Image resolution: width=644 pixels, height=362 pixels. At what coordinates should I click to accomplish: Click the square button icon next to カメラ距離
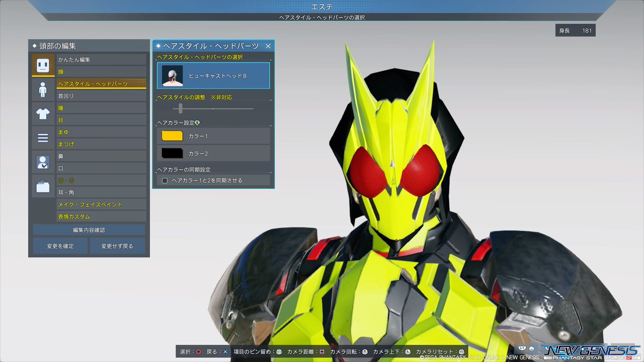pyautogui.click(x=322, y=352)
